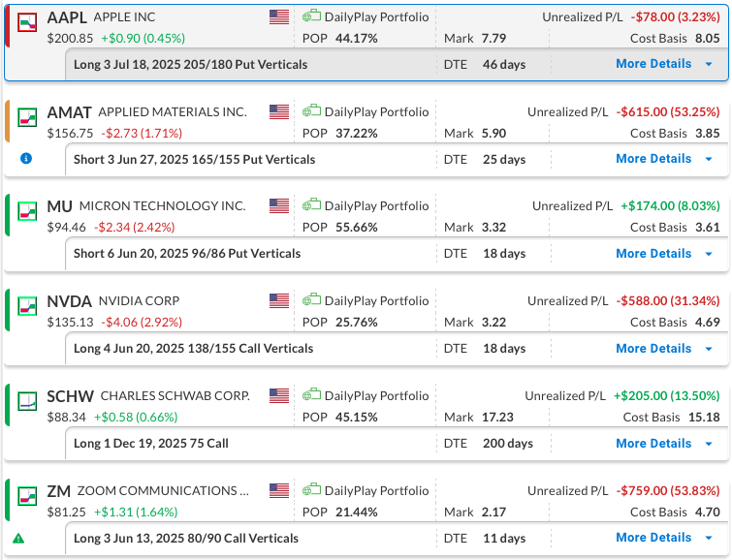Click the portfolio briefcase icon for AMAT
This screenshot has width=732, height=560.
click(x=311, y=111)
